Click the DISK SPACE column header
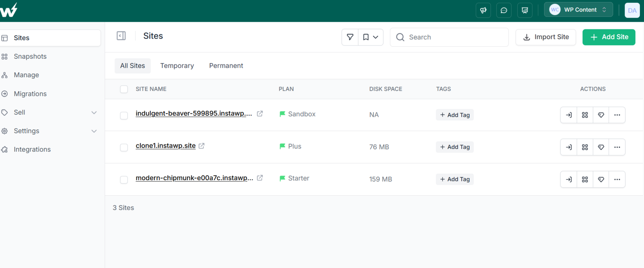 [386, 89]
